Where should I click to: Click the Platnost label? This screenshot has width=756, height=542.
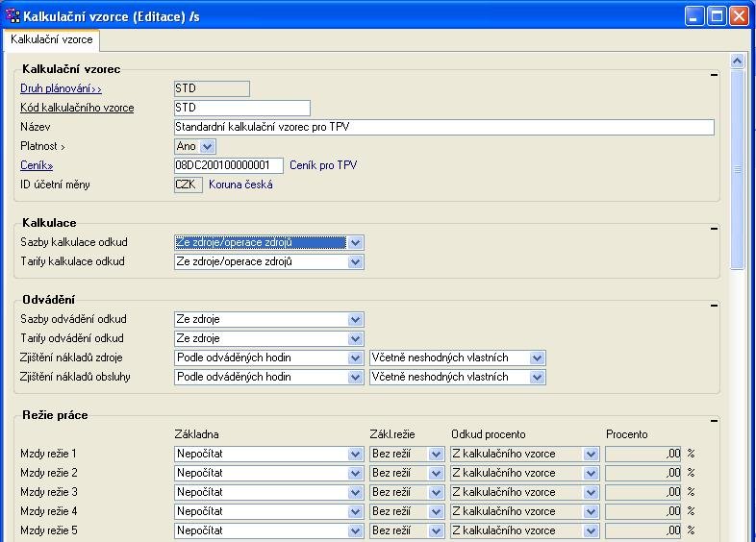[42, 146]
